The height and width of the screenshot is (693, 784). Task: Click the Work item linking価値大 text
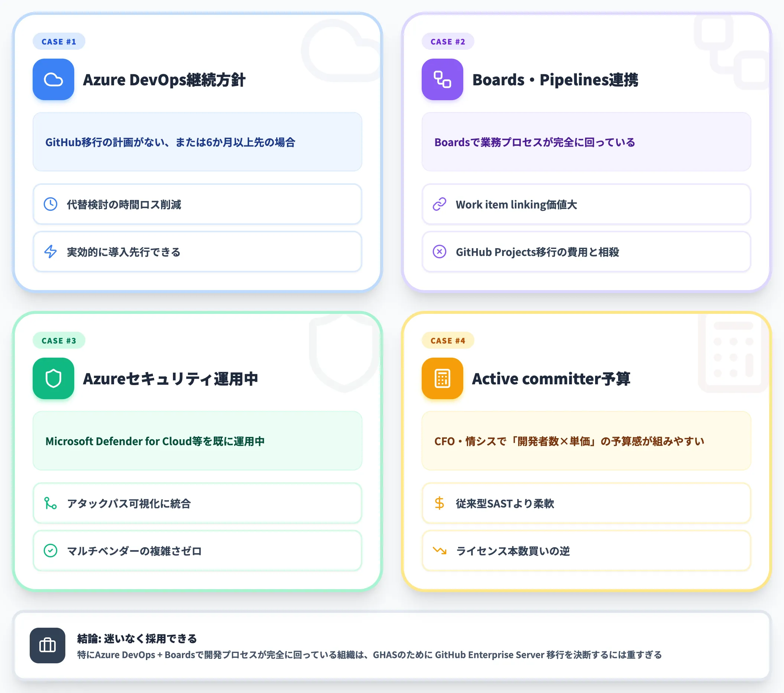(x=516, y=205)
